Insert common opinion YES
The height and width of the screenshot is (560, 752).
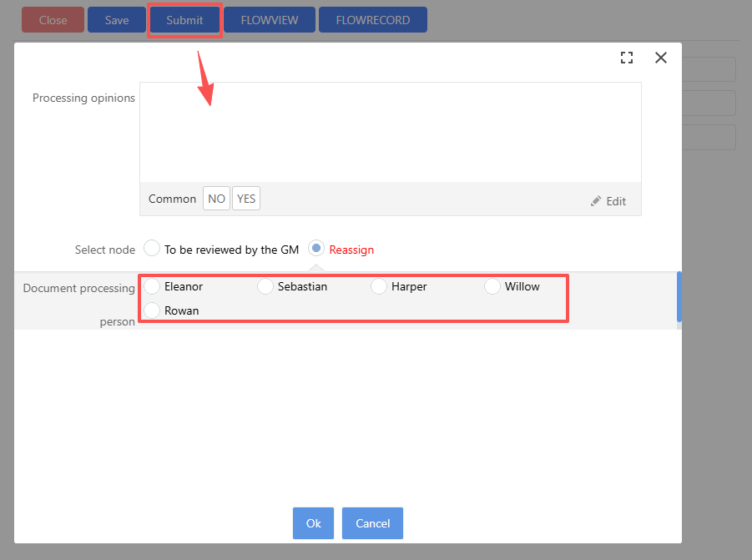[246, 199]
